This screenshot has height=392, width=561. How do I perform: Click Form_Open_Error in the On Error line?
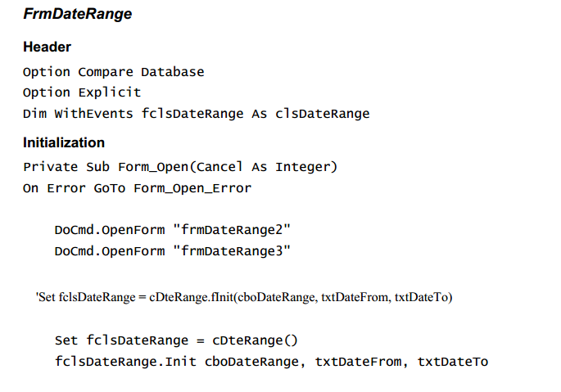click(192, 188)
